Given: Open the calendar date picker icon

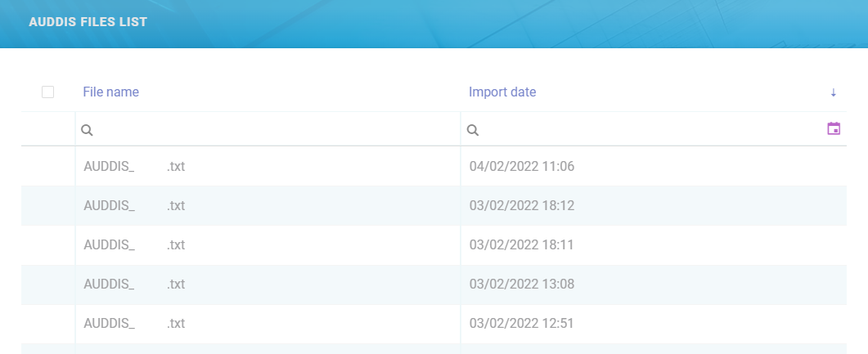Looking at the screenshot, I should 834,129.
